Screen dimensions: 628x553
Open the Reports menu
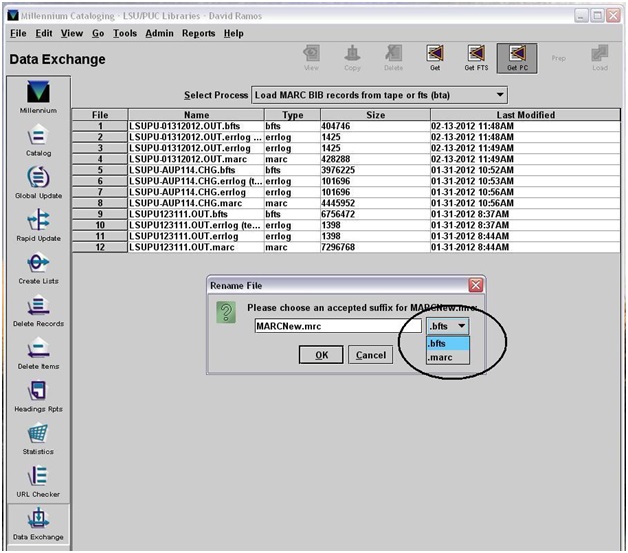click(x=198, y=33)
